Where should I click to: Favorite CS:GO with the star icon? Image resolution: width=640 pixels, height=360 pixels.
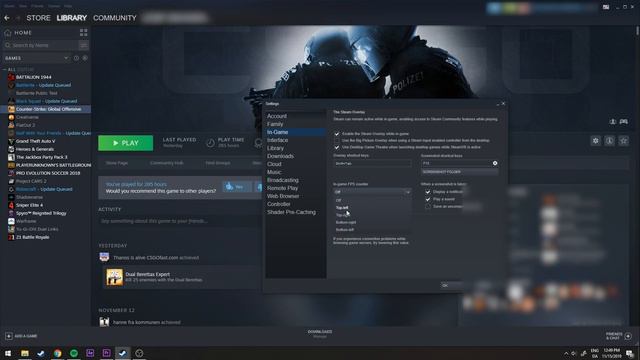(x=624, y=141)
